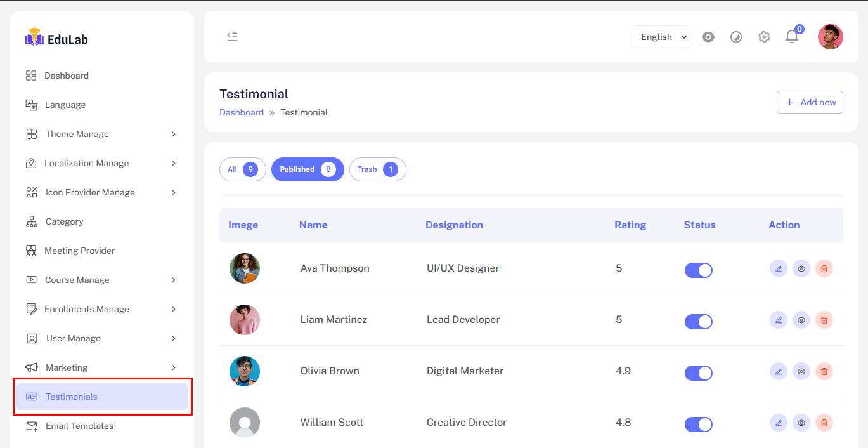Delete William Scott's testimonial entry
868x448 pixels.
[x=824, y=423]
